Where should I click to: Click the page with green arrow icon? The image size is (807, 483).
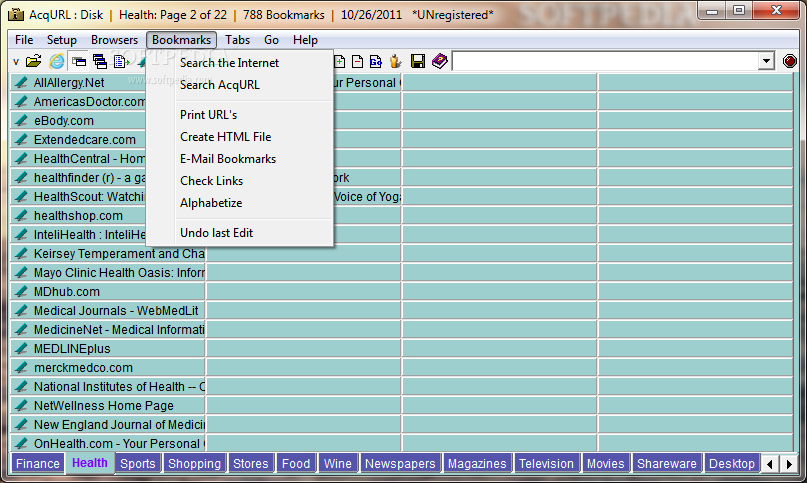pos(121,62)
